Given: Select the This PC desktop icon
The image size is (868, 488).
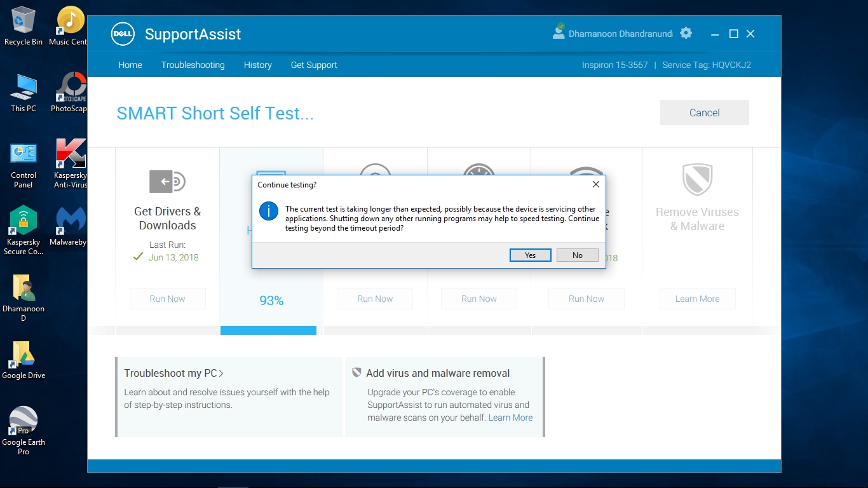Looking at the screenshot, I should pyautogui.click(x=24, y=93).
